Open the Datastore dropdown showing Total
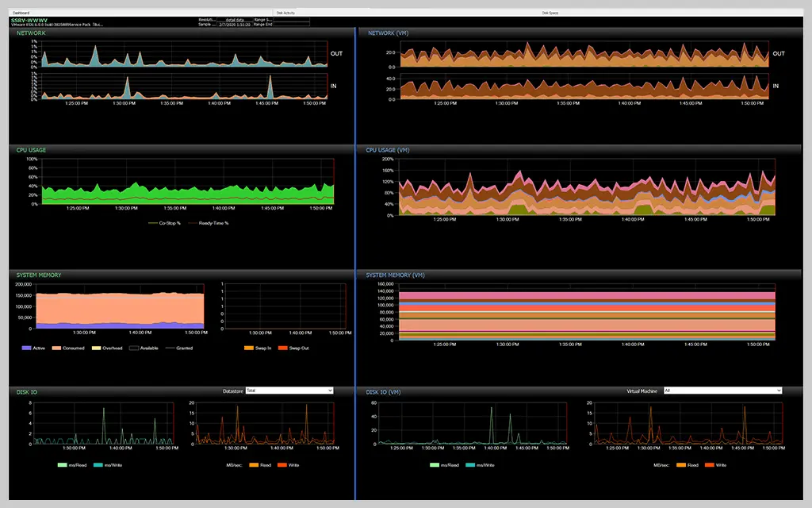The width and height of the screenshot is (812, 508). pos(289,391)
